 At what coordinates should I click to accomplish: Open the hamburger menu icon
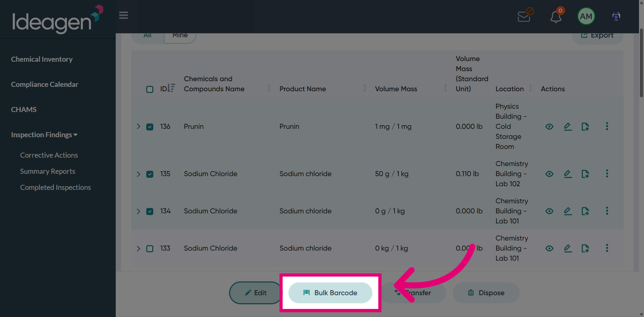click(x=123, y=15)
